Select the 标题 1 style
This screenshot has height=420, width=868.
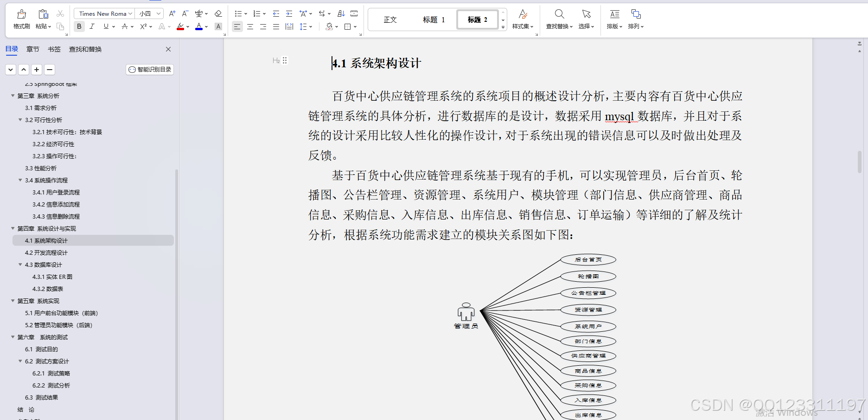click(434, 19)
